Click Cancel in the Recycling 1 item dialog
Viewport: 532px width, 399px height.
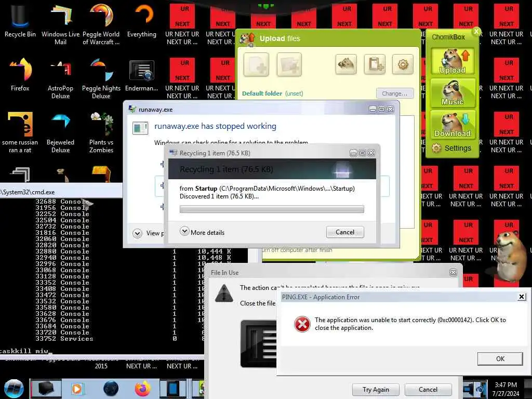(x=345, y=232)
